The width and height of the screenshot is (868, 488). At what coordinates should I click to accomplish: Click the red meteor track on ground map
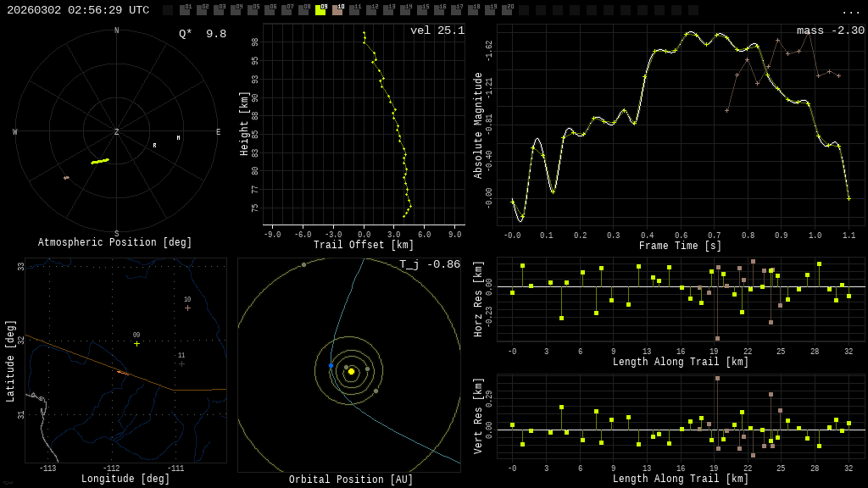122,372
